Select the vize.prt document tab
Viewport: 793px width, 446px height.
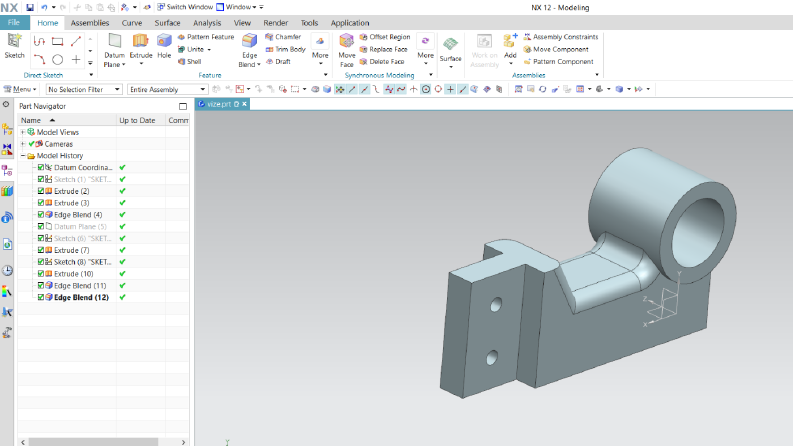click(x=223, y=104)
